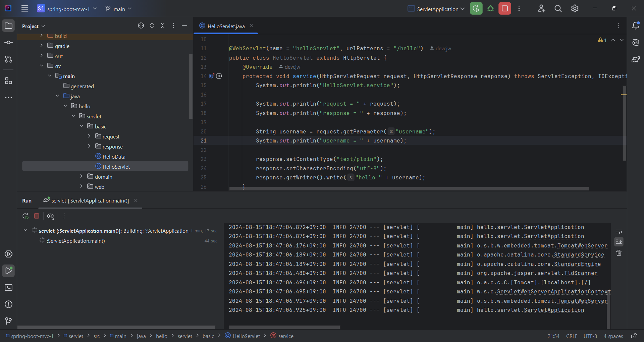This screenshot has height=342, width=644.
Task: Expand the gradle folder
Action: pyautogui.click(x=42, y=46)
